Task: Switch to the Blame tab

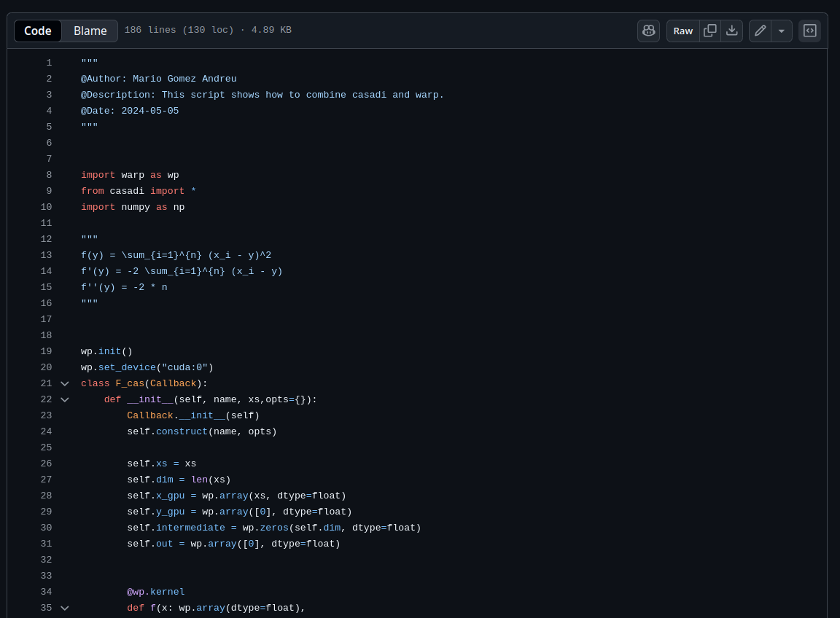Action: (90, 31)
